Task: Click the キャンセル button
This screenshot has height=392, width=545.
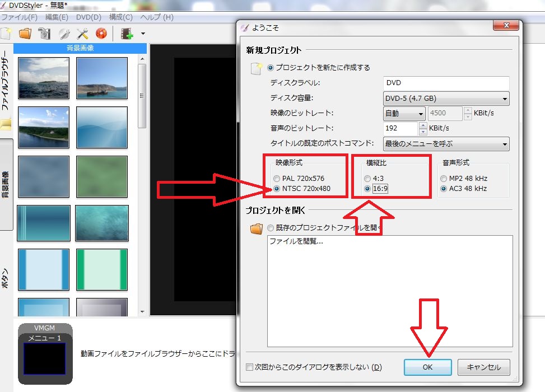Action: (x=483, y=367)
